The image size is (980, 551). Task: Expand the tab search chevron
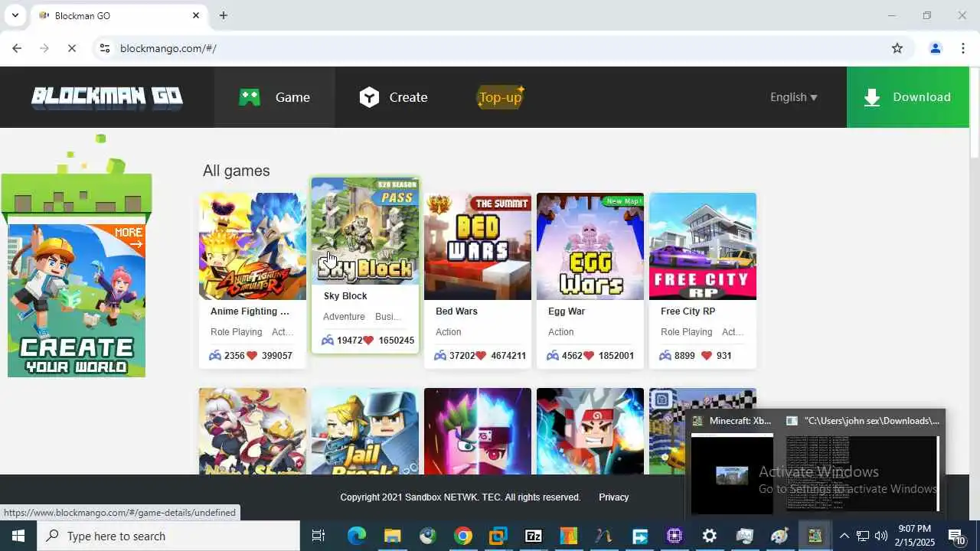pos(15,15)
